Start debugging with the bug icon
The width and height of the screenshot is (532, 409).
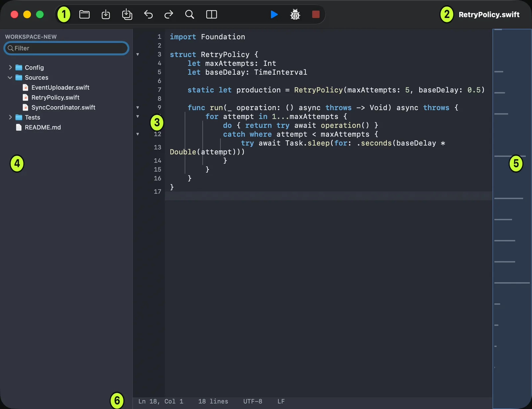[295, 15]
